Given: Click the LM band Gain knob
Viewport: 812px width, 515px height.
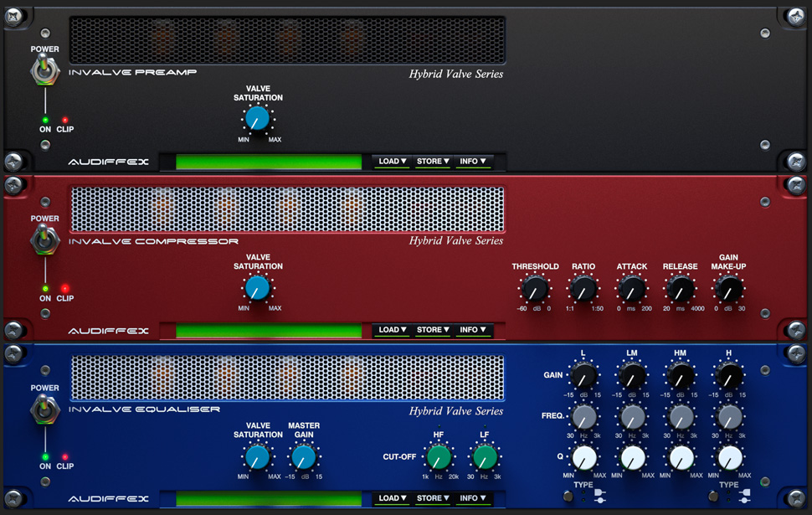Looking at the screenshot, I should coord(632,375).
